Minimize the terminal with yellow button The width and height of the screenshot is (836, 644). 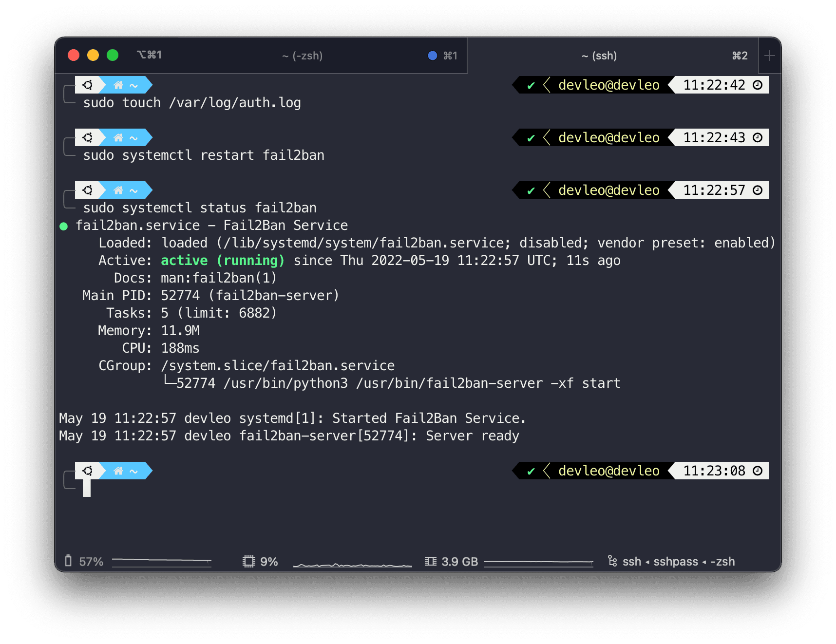(93, 55)
